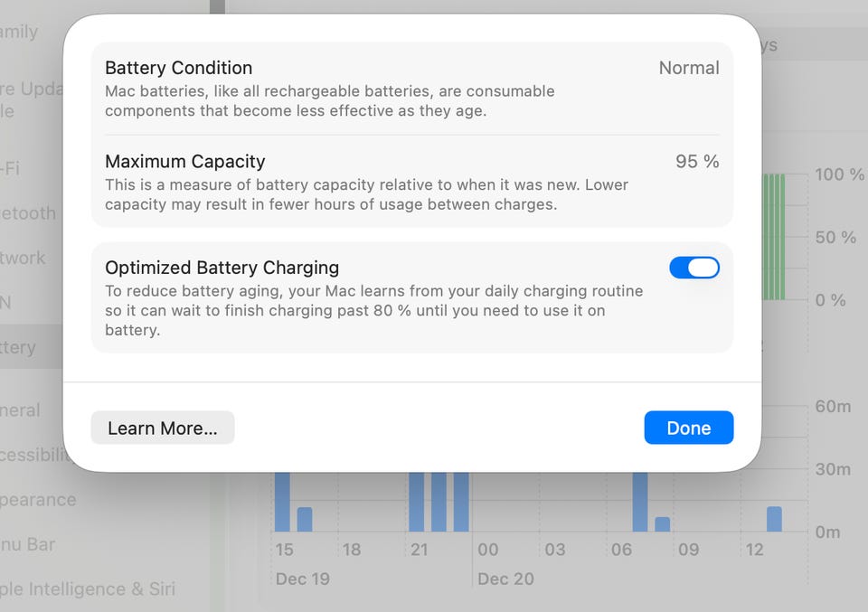The image size is (868, 612).
Task: Click the 95 % maximum capacity value
Action: pos(697,162)
